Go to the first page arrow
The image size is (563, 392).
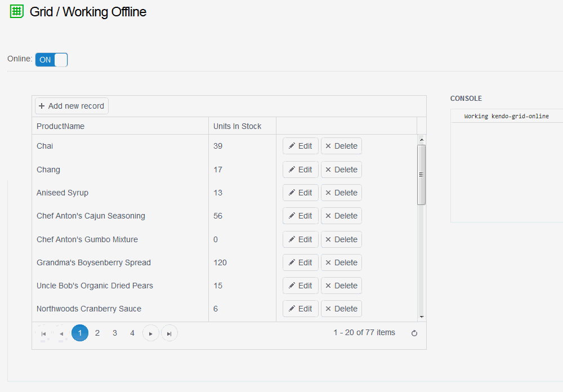coord(43,333)
